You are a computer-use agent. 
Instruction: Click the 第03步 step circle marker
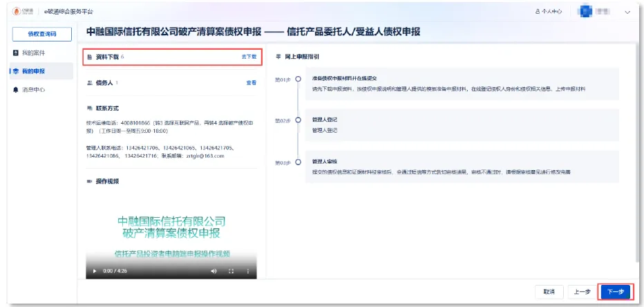point(299,162)
